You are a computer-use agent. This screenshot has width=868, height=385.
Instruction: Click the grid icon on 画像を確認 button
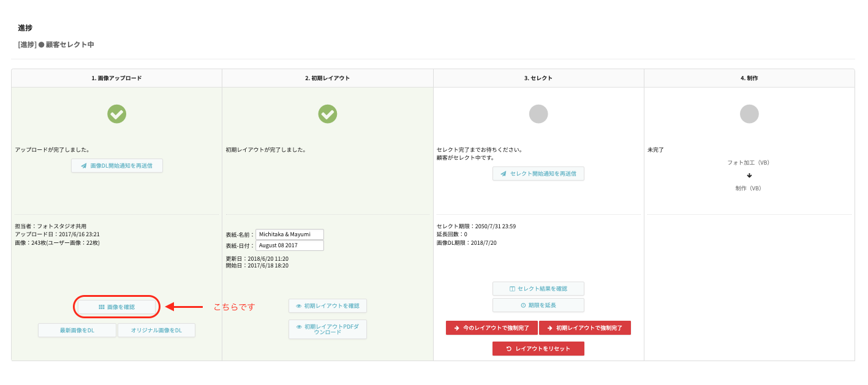click(101, 307)
